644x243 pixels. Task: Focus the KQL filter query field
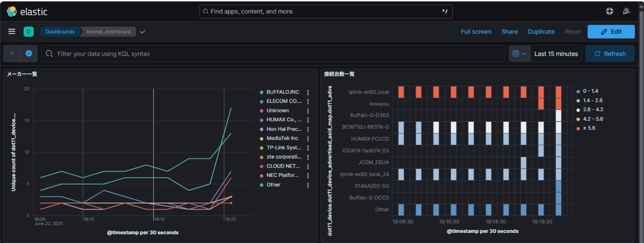pyautogui.click(x=273, y=54)
